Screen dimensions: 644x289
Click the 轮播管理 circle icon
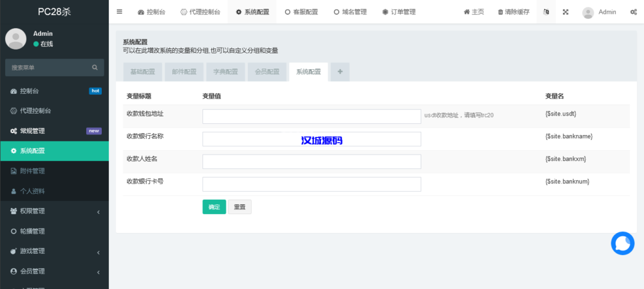click(14, 231)
